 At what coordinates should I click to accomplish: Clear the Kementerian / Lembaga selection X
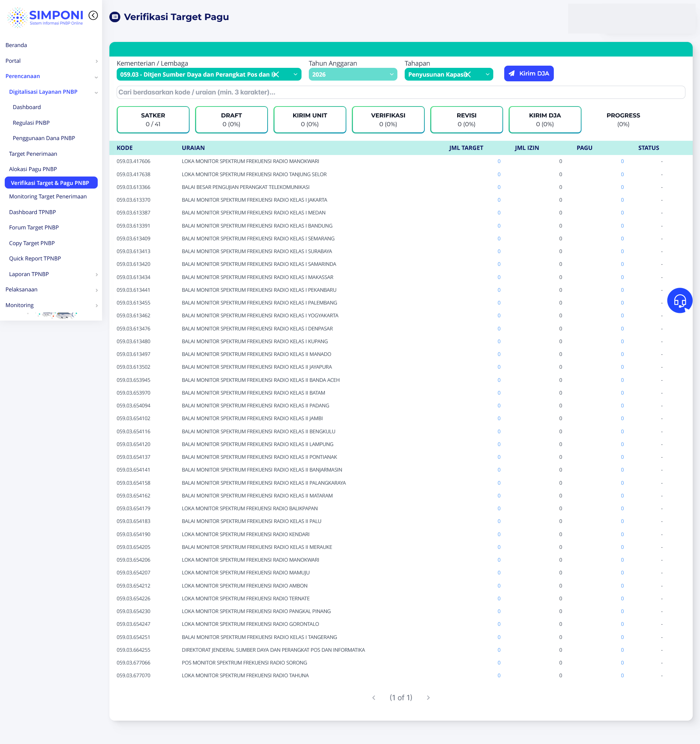tap(276, 74)
